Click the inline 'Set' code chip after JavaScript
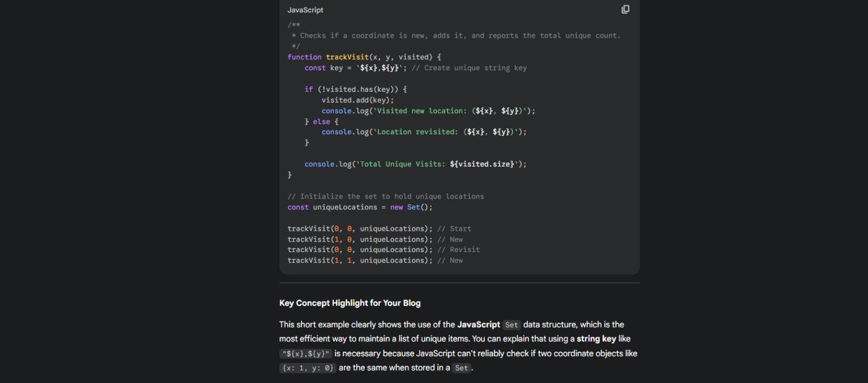Screen dimensions: 868x383 pyautogui.click(x=512, y=325)
